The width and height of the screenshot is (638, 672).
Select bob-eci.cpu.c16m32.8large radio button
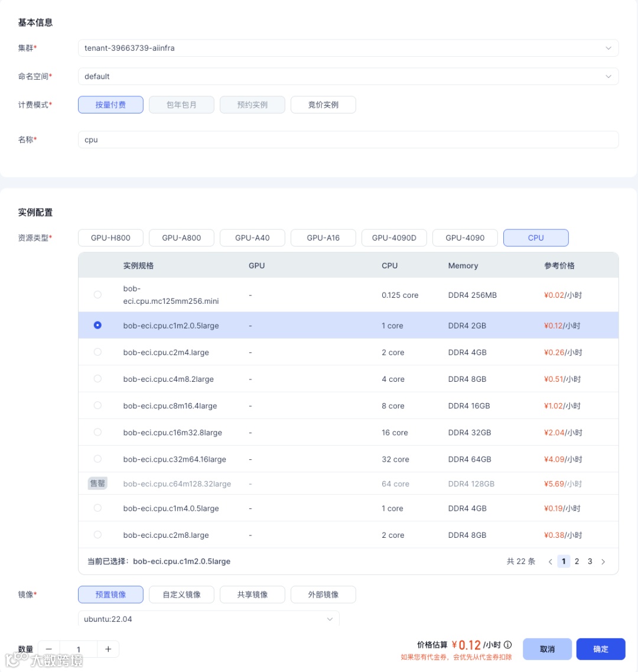point(97,432)
